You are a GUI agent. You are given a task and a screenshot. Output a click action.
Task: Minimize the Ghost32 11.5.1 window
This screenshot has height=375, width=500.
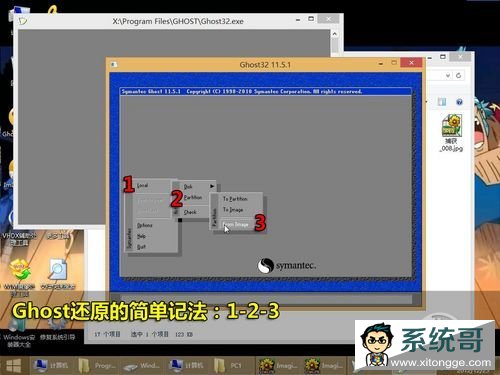[381, 63]
